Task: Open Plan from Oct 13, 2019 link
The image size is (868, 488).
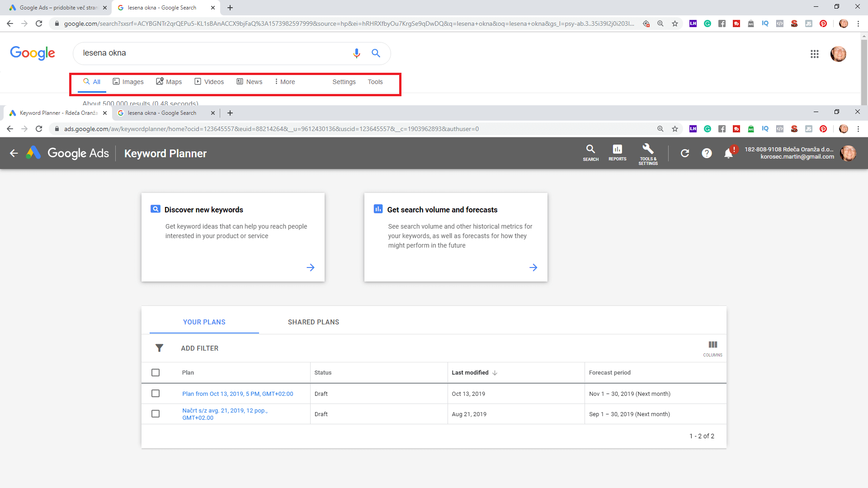Action: [237, 394]
